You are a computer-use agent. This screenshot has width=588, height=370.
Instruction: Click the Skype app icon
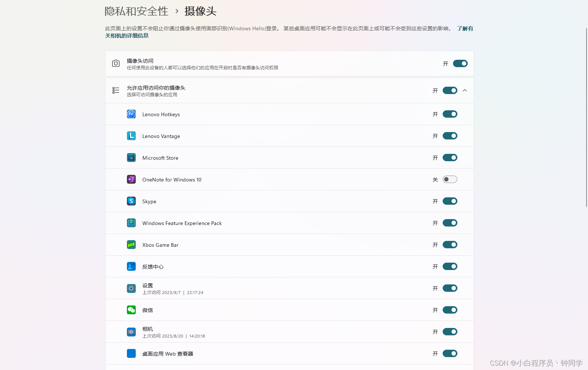coord(131,201)
